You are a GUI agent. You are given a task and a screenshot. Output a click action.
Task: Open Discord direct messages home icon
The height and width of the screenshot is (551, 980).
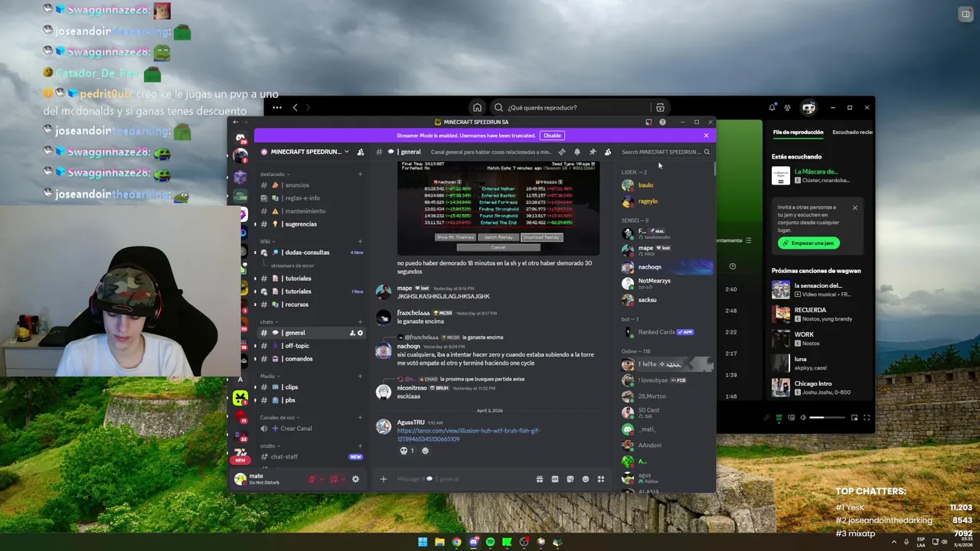tap(240, 139)
